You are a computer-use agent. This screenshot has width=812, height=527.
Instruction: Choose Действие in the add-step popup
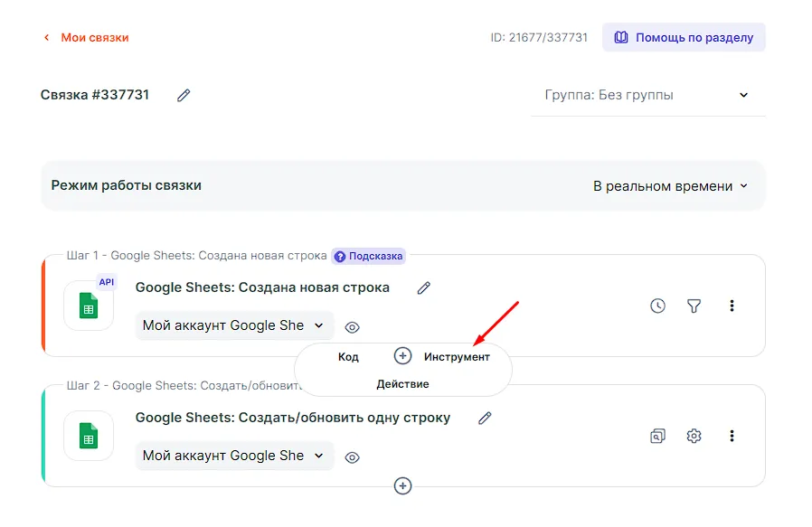click(402, 384)
